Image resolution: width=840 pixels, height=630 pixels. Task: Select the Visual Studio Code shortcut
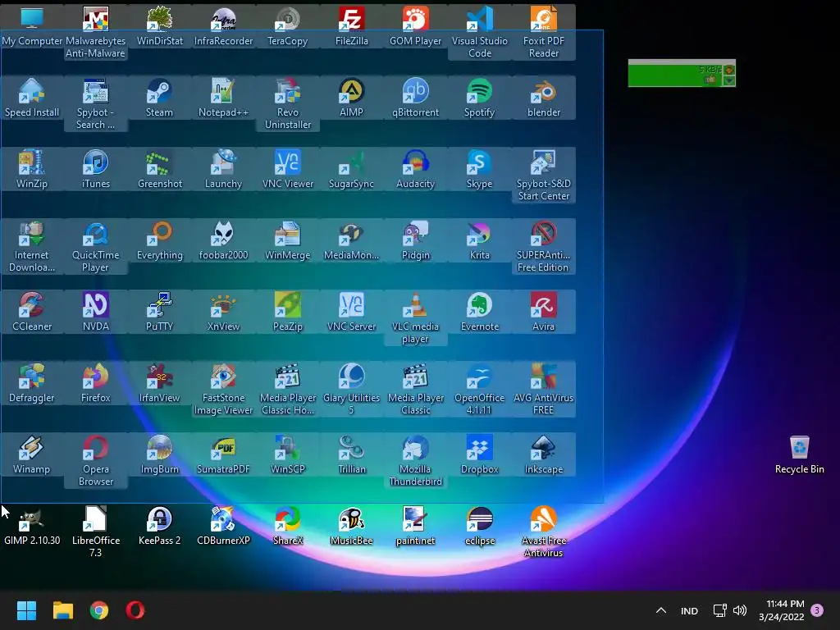coord(479,32)
